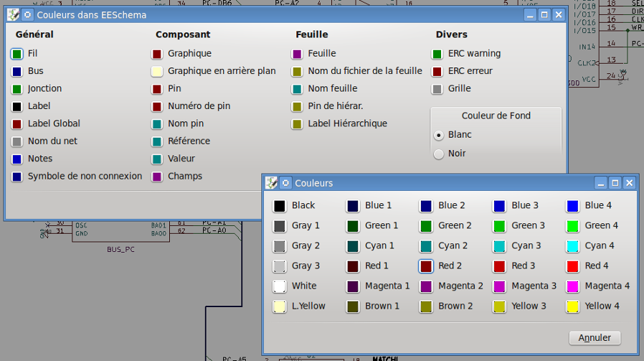
Task: Click the Annuler button
Action: [595, 338]
